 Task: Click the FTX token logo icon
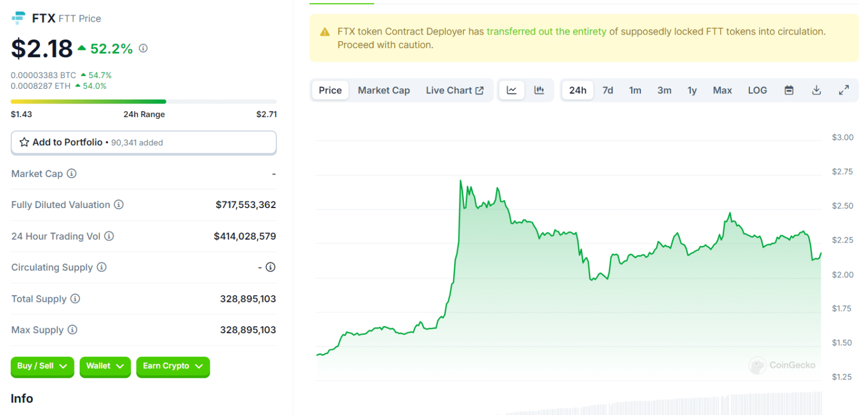coord(19,18)
